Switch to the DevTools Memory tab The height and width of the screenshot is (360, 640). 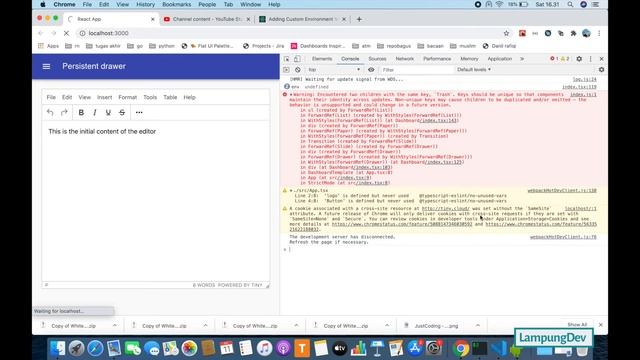[x=469, y=59]
